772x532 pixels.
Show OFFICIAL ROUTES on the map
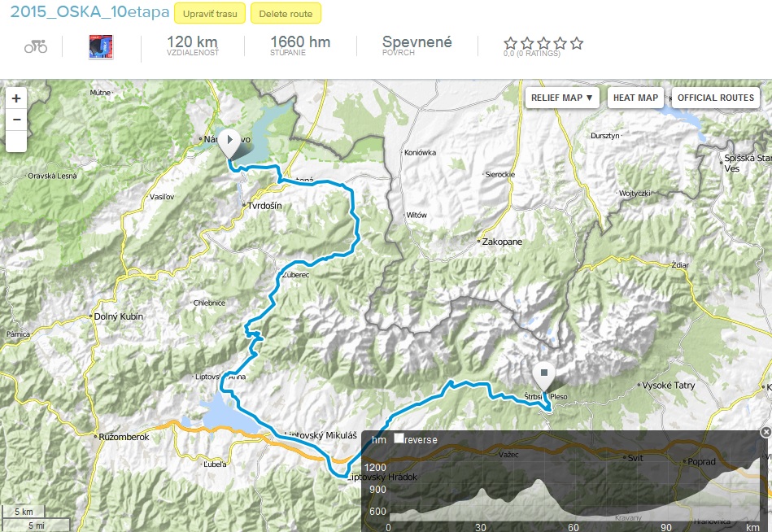(715, 98)
